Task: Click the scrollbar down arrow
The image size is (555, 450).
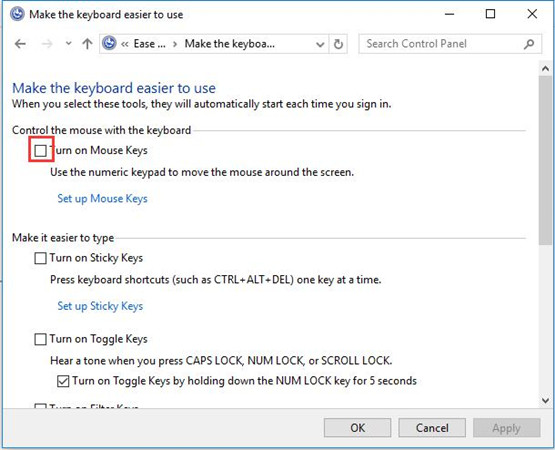Action: [x=545, y=401]
